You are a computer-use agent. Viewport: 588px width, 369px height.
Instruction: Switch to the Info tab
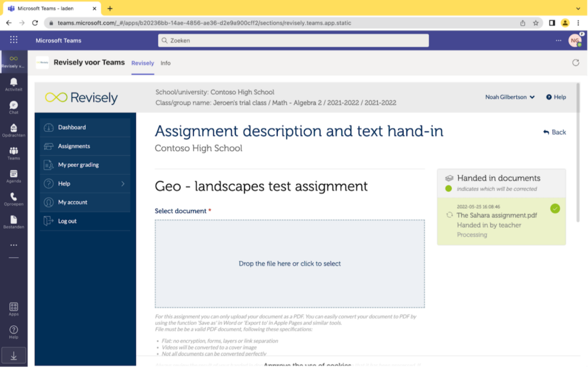coord(165,63)
